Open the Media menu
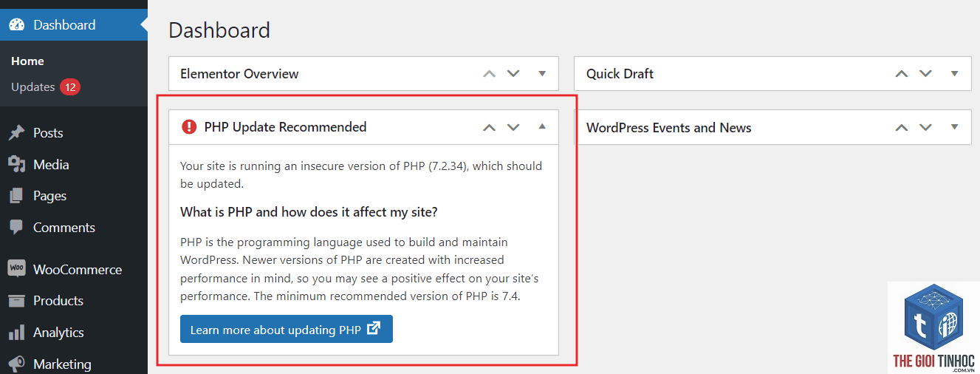 tap(74, 164)
